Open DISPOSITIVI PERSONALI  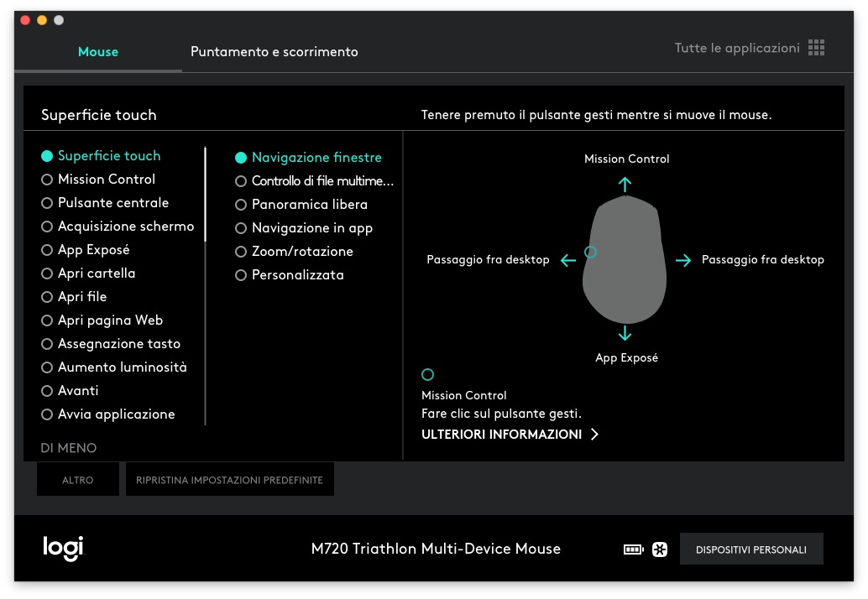[751, 550]
